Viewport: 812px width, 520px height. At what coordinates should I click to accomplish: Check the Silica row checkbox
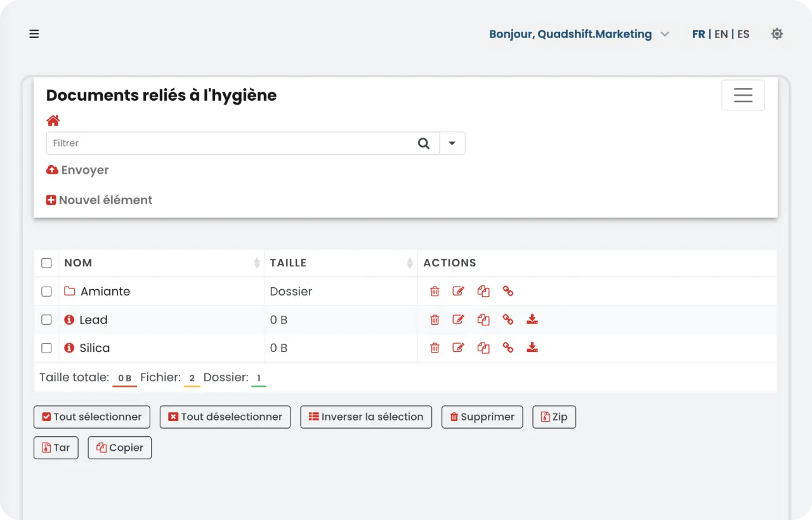click(46, 348)
